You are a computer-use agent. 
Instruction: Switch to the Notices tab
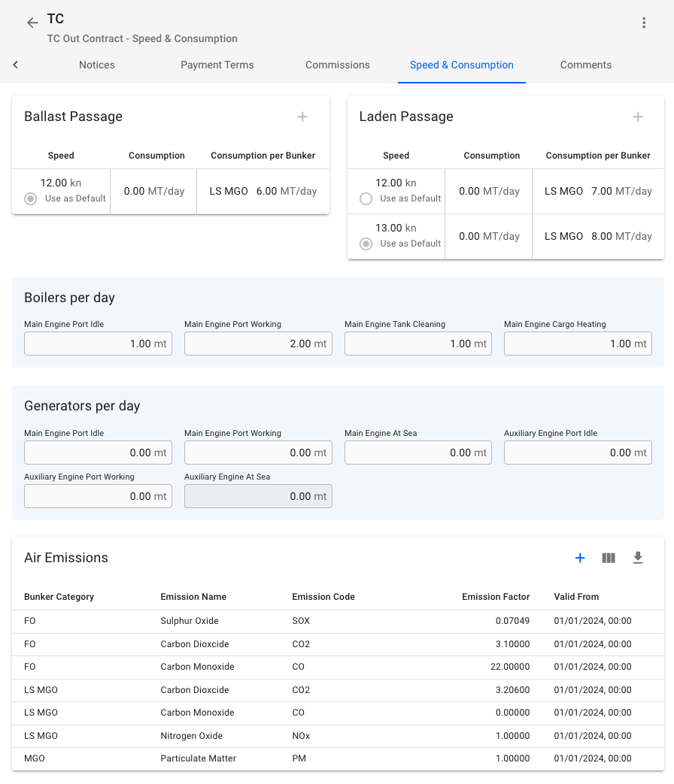tap(97, 65)
